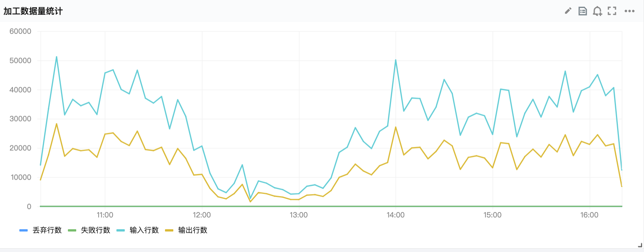Screen dimensions: 644x252
Task: Click the blue 丢弃行数 legend swatch
Action: point(24,230)
